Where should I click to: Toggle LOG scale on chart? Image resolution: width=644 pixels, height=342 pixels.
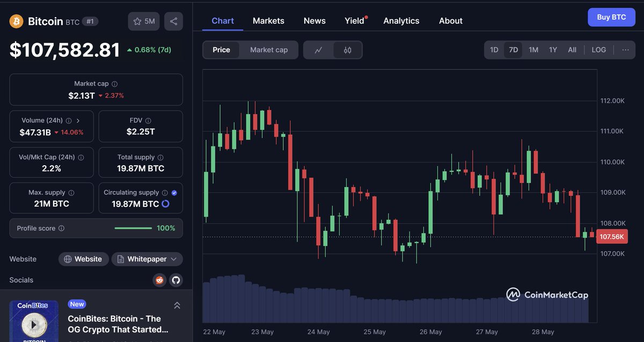coord(599,50)
